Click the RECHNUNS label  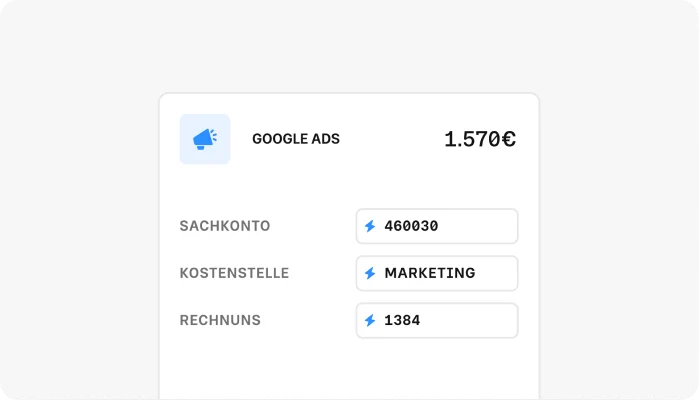tap(220, 321)
